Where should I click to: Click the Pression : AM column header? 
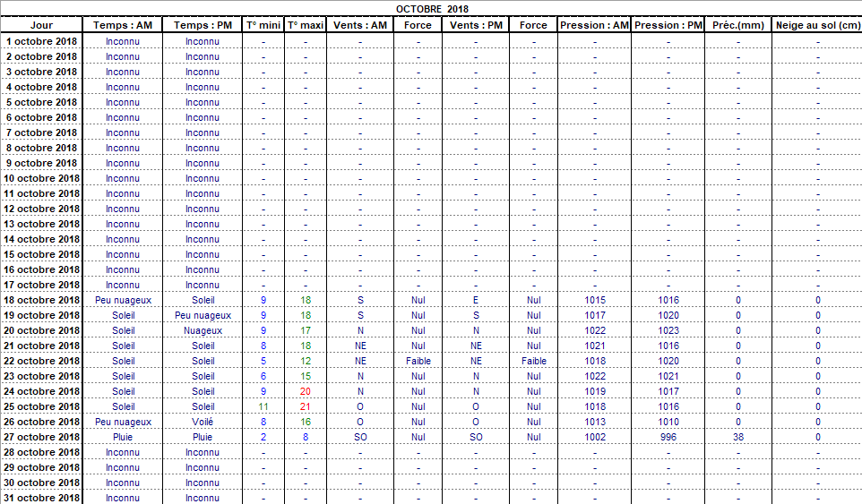[x=594, y=25]
